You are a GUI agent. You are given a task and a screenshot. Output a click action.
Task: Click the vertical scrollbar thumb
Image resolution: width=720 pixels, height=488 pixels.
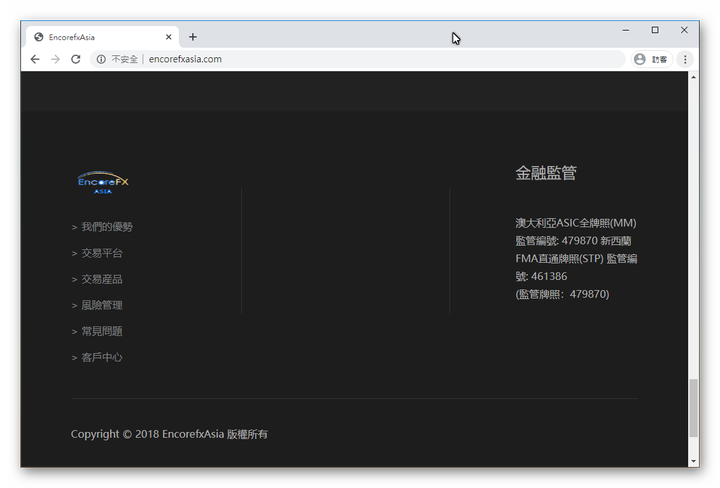693,408
